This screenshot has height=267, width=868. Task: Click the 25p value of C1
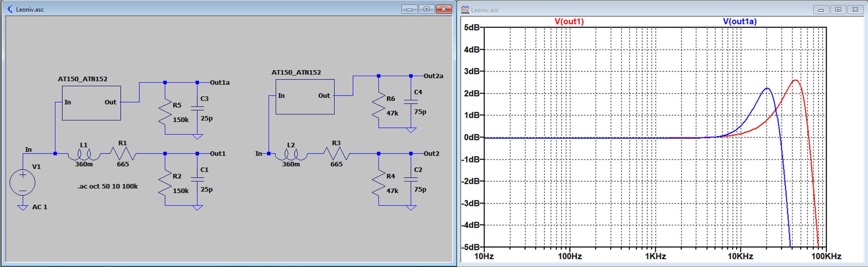point(206,189)
